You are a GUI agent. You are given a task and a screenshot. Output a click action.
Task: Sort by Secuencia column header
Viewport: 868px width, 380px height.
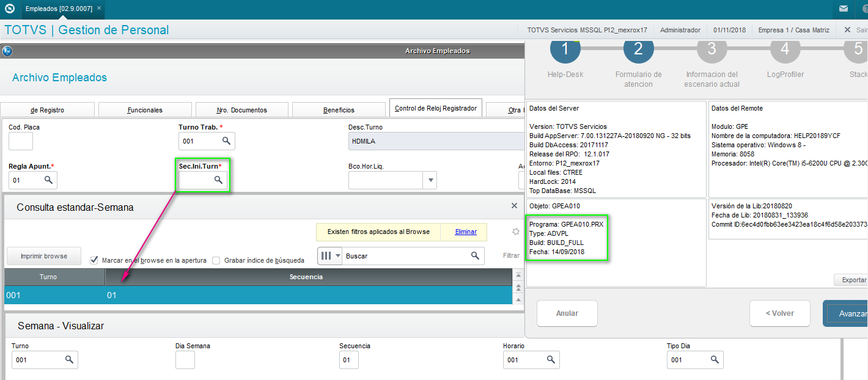point(309,277)
